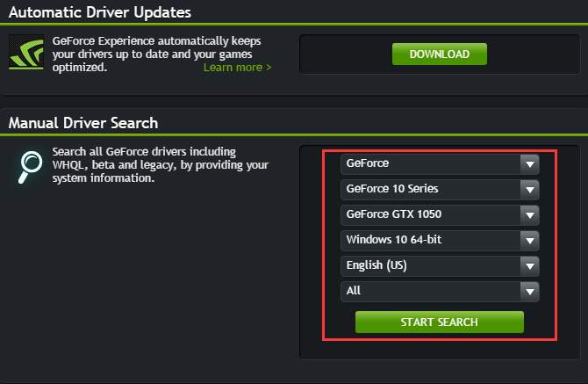Click the green DOWNLOAD button
Image resolution: width=588 pixels, height=384 pixels.
click(440, 54)
